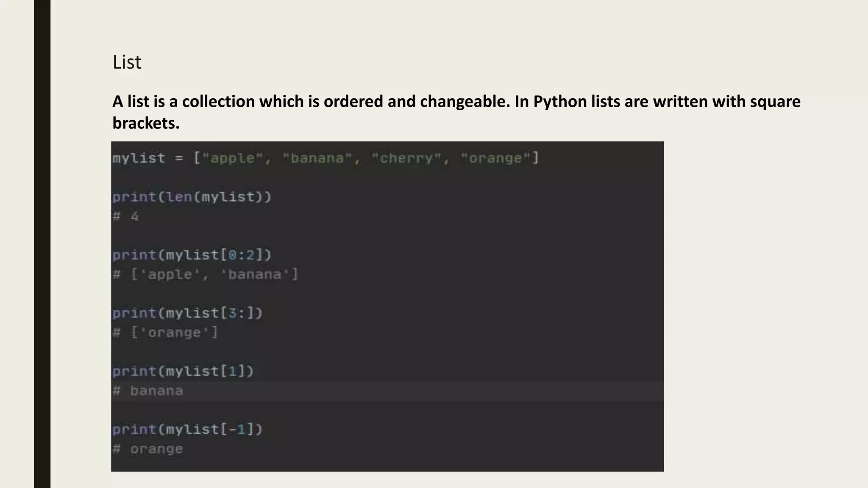Click the highlighted comment '# banana'
Viewport: 868px width, 488px height.
click(147, 391)
